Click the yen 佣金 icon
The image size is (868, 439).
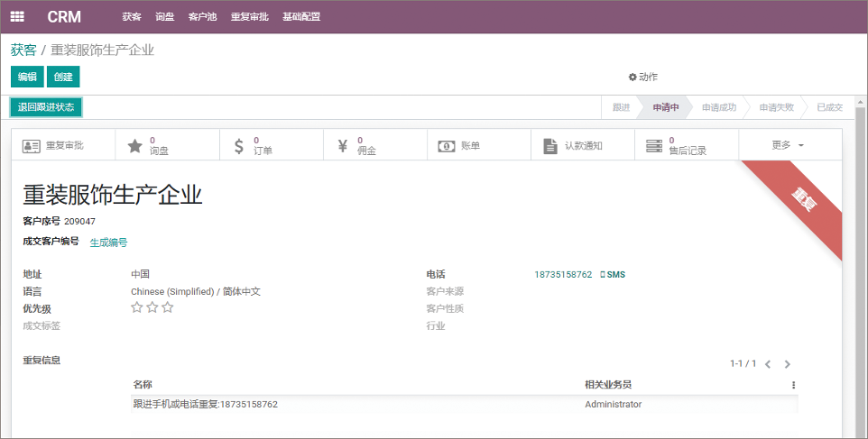coord(342,145)
